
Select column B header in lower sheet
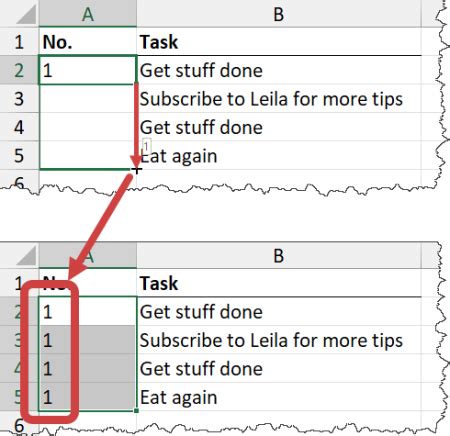279,255
